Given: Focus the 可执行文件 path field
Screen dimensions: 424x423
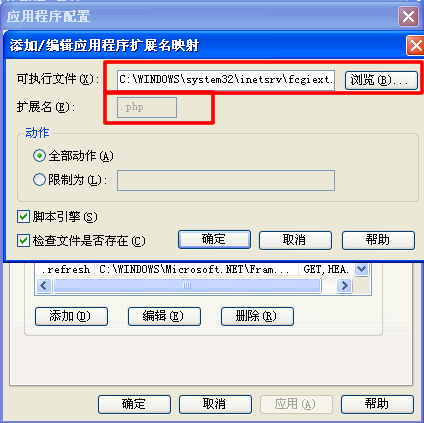Looking at the screenshot, I should pyautogui.click(x=226, y=80).
